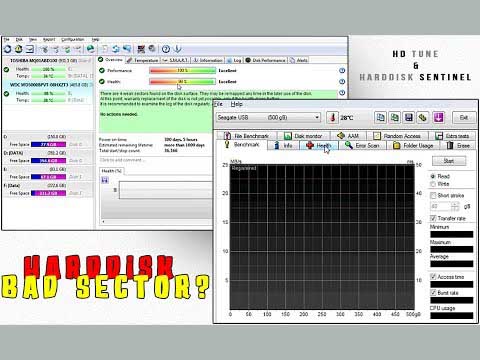The image size is (480, 360).
Task: Select the Read radio button
Action: [x=433, y=176]
